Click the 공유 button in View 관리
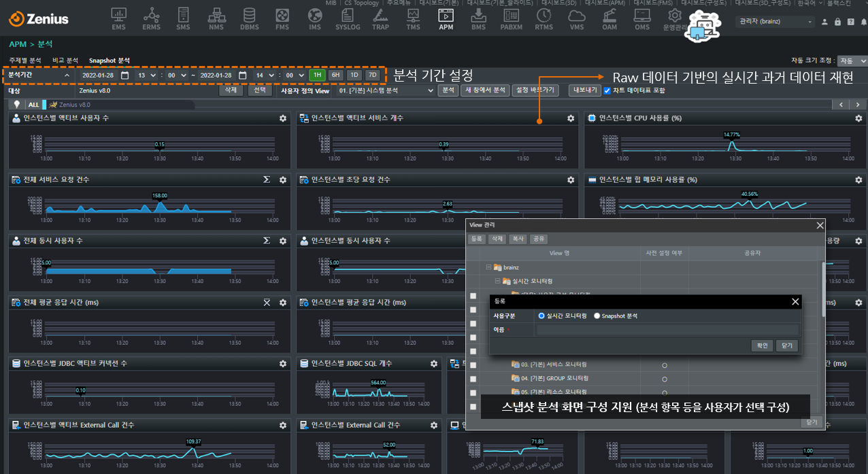Image resolution: width=868 pixels, height=474 pixels. click(539, 239)
